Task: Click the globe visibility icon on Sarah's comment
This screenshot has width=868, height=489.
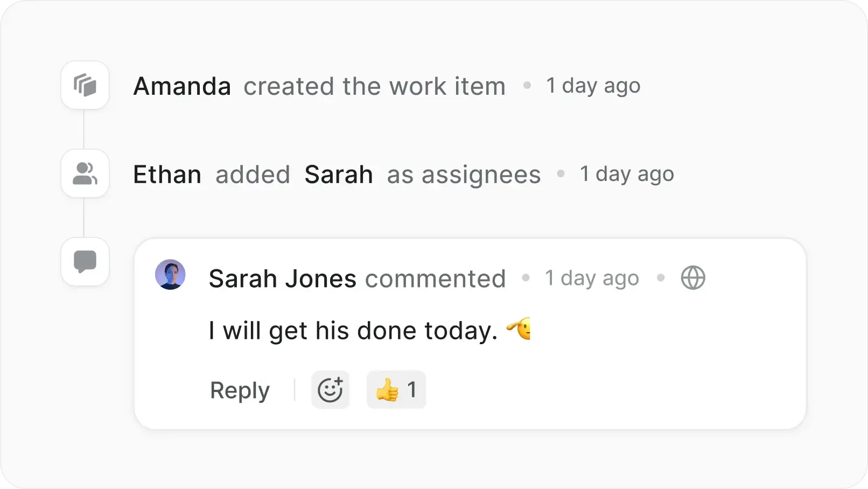Action: click(x=694, y=278)
